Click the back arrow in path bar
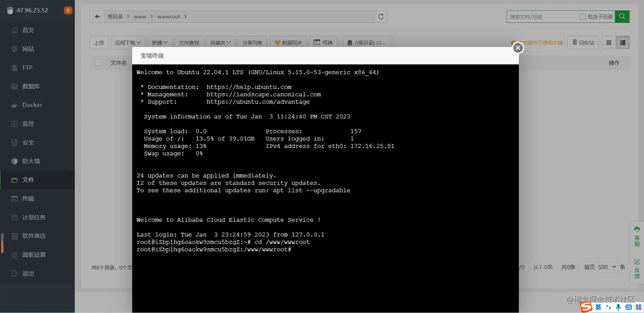Screen dimensions: 644x313 pos(98,17)
